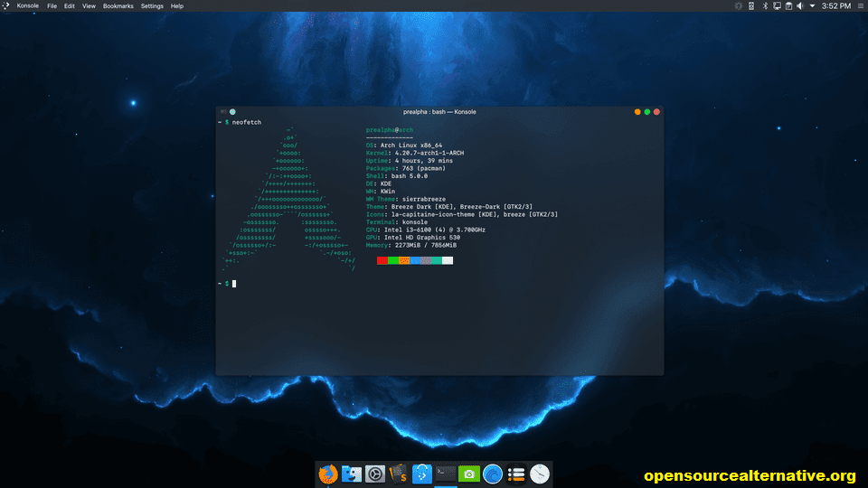868x488 pixels.
Task: Click the 'Icons: la-capitaine-icon-theme' line
Action: point(462,215)
